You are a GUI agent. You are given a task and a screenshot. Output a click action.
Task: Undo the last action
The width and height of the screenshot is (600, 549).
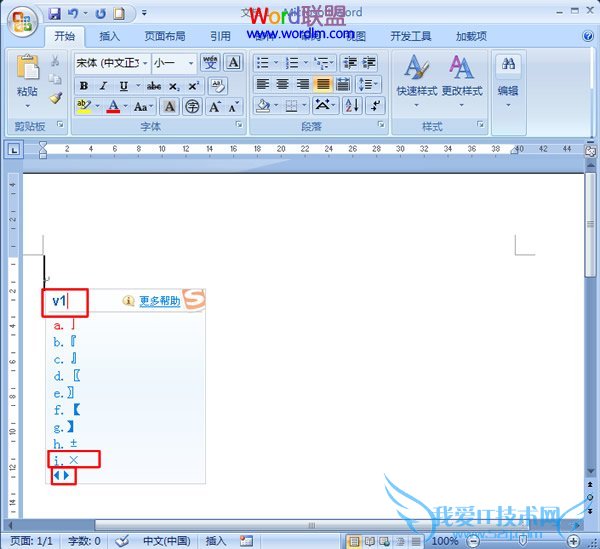click(72, 14)
